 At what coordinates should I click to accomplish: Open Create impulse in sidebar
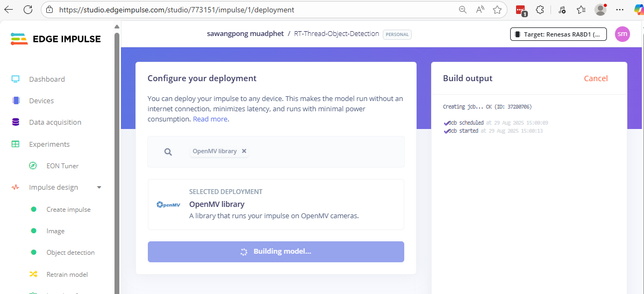[x=68, y=210]
